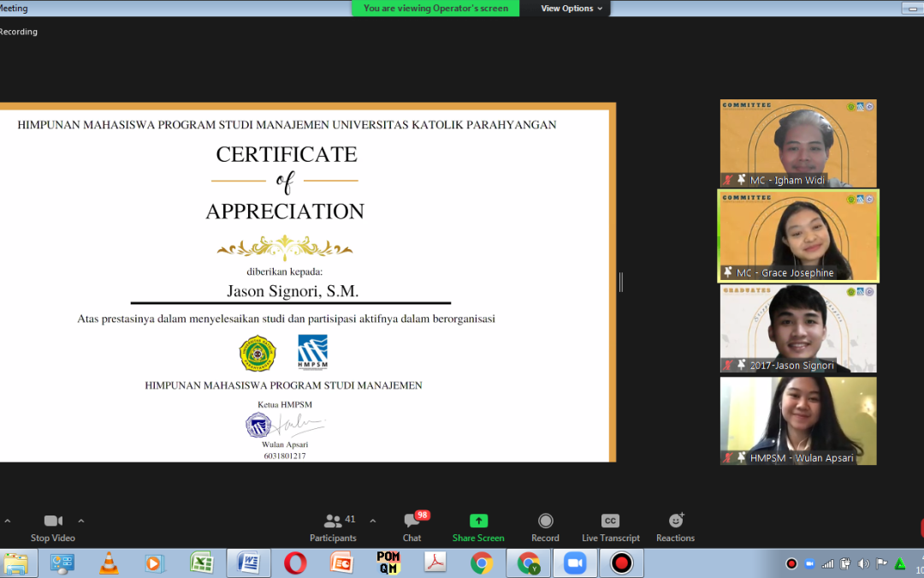The height and width of the screenshot is (578, 924).
Task: Click the green Share Screen button
Action: pos(478,527)
